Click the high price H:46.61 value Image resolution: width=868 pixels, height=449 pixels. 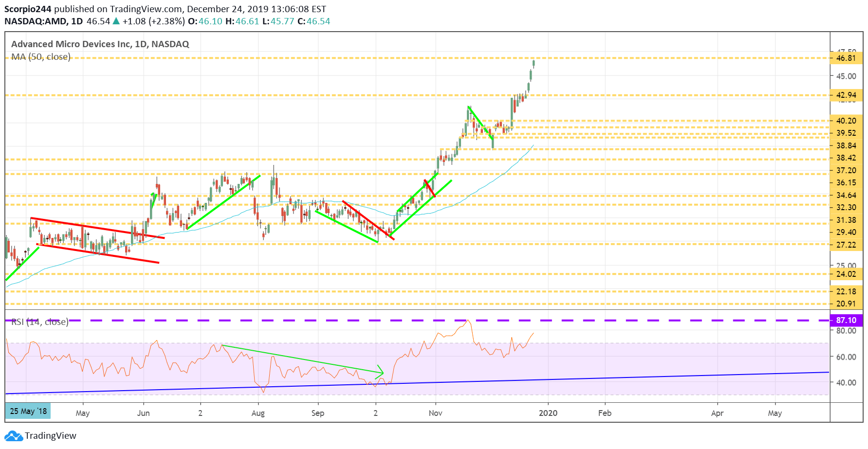pos(242,21)
